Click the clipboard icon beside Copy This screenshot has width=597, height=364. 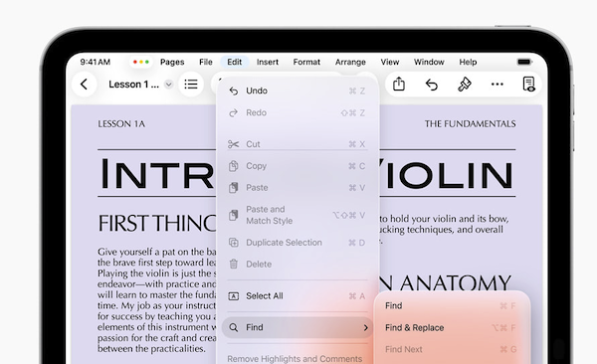[234, 166]
